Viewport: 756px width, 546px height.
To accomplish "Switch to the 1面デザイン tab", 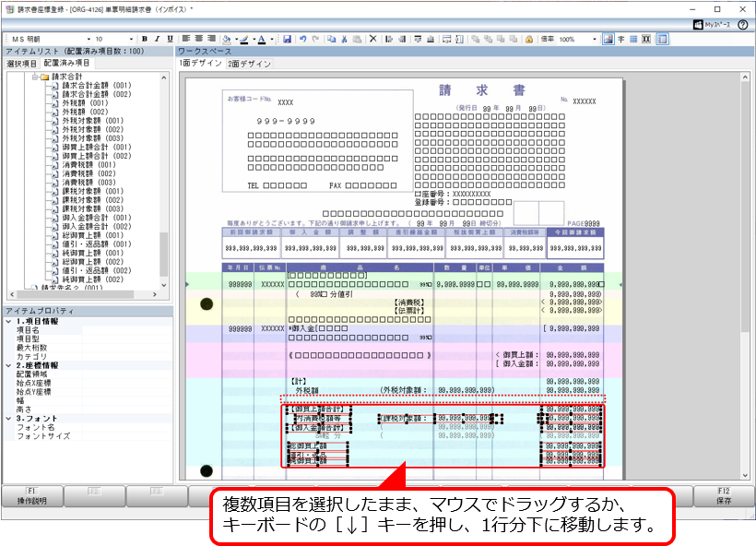I will pos(201,64).
